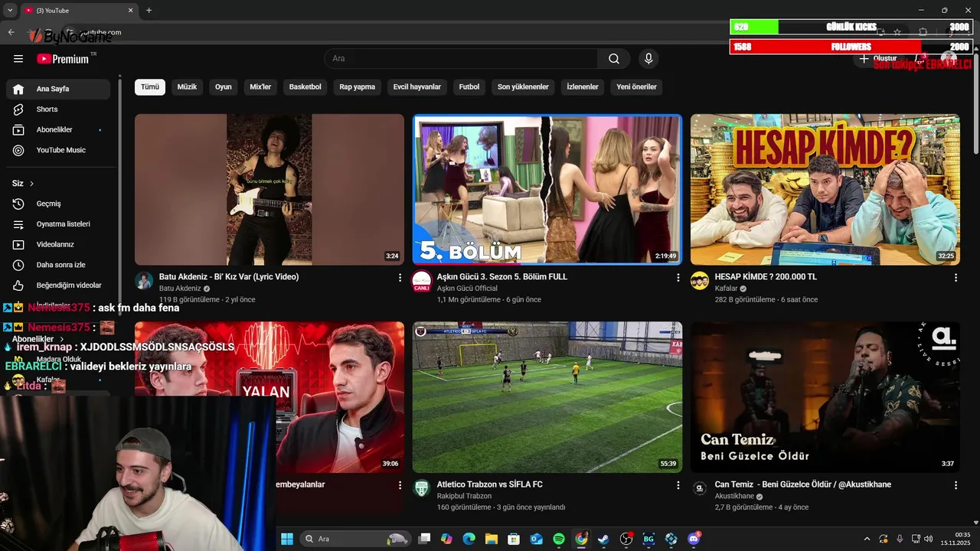Click the Oluştur create button

pos(878,59)
